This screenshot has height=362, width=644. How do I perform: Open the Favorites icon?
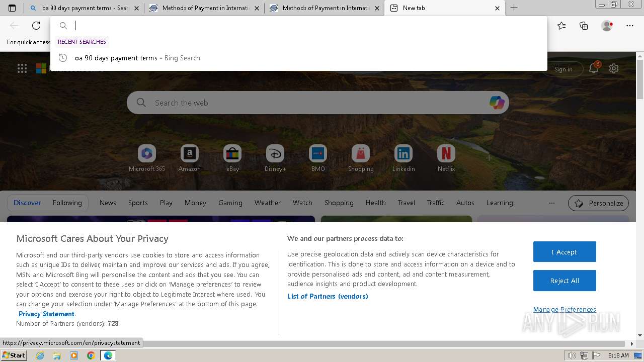point(561,26)
